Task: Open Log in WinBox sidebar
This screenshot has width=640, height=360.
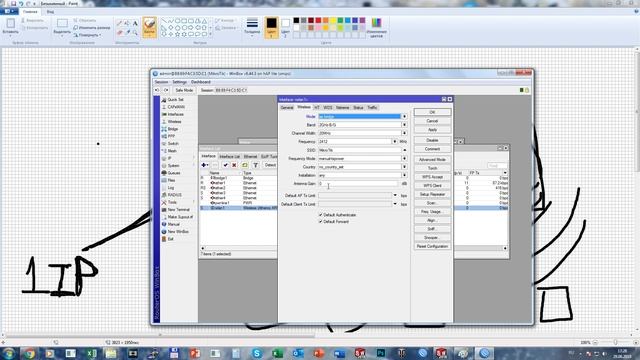Action: [171, 188]
